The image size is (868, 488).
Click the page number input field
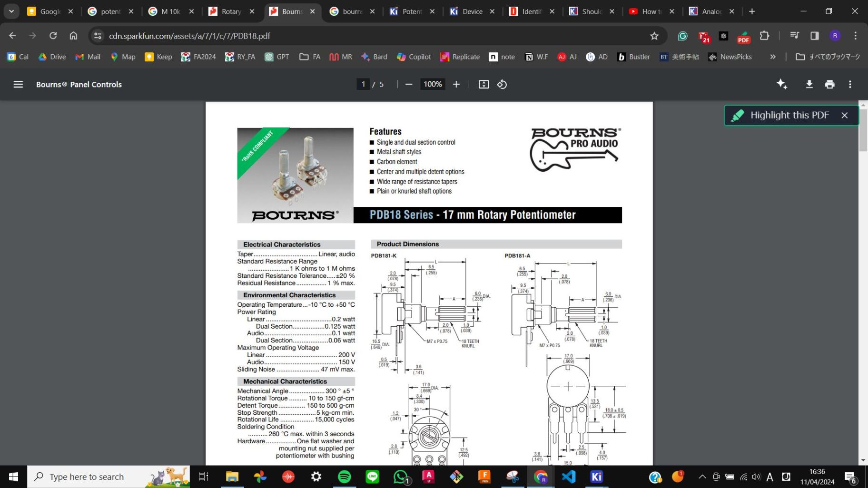(363, 84)
